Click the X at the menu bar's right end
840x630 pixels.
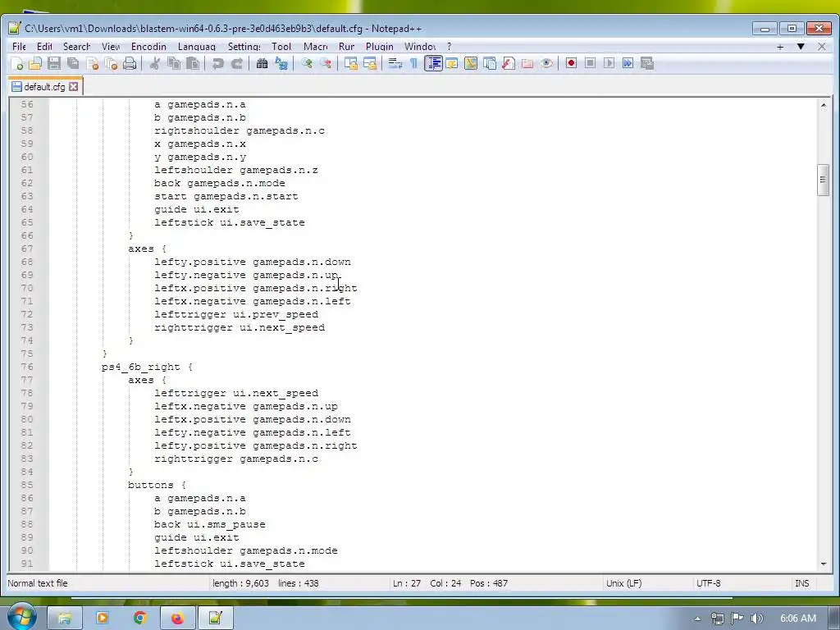pos(822,47)
